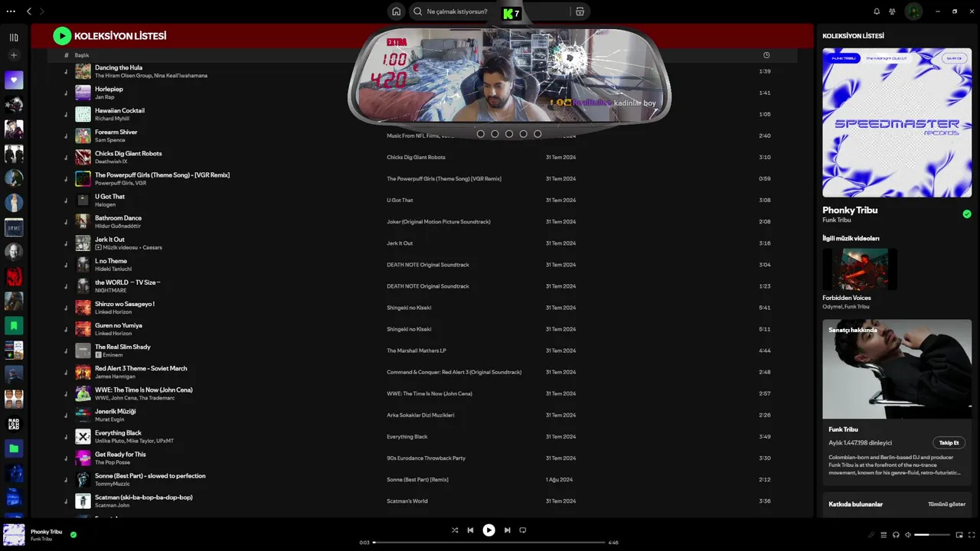Toggle shuffle playback

[x=455, y=530]
